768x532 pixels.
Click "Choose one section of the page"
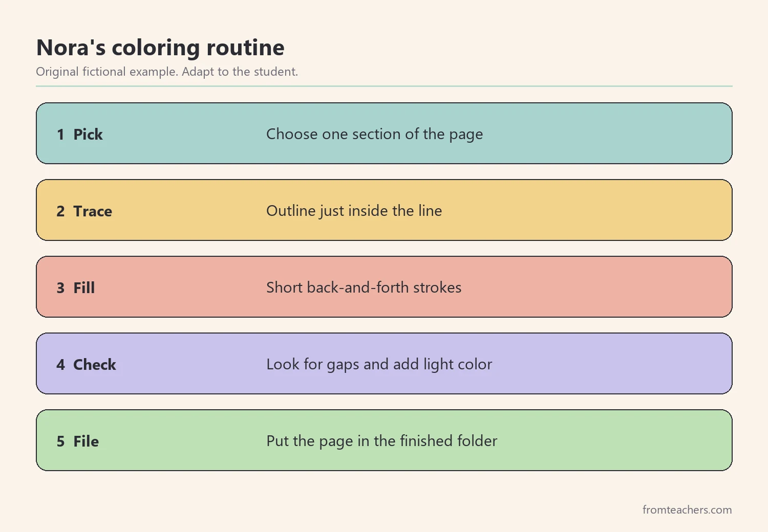click(374, 134)
